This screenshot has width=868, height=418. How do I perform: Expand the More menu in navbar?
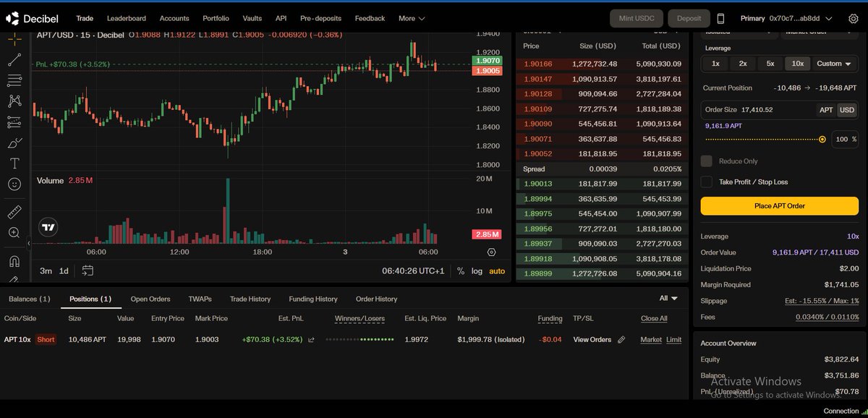tap(412, 18)
